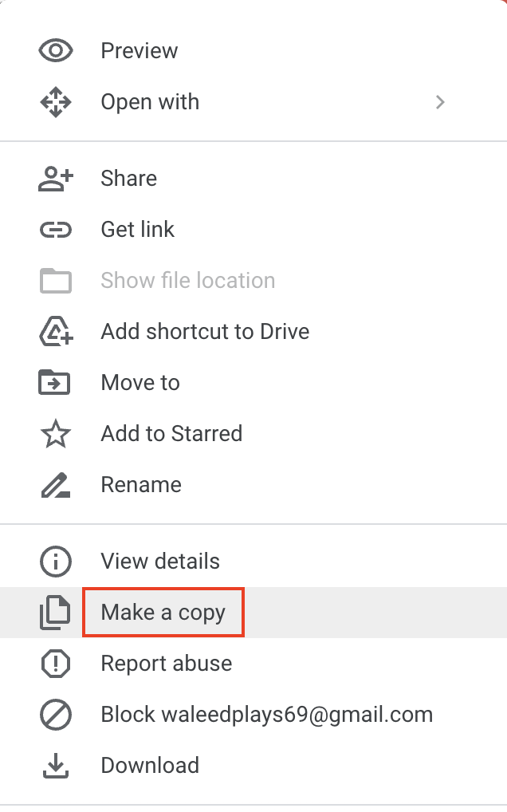Choose Download from the menu
The image size is (507, 812).
tap(150, 766)
